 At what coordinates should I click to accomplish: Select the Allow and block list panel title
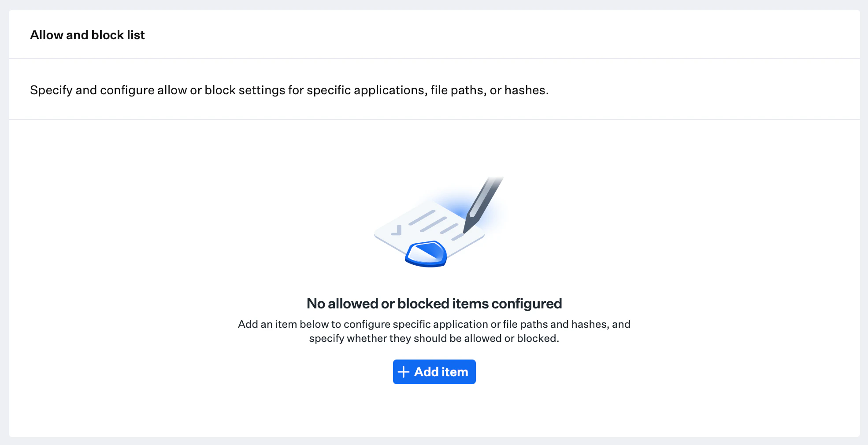pyautogui.click(x=87, y=34)
